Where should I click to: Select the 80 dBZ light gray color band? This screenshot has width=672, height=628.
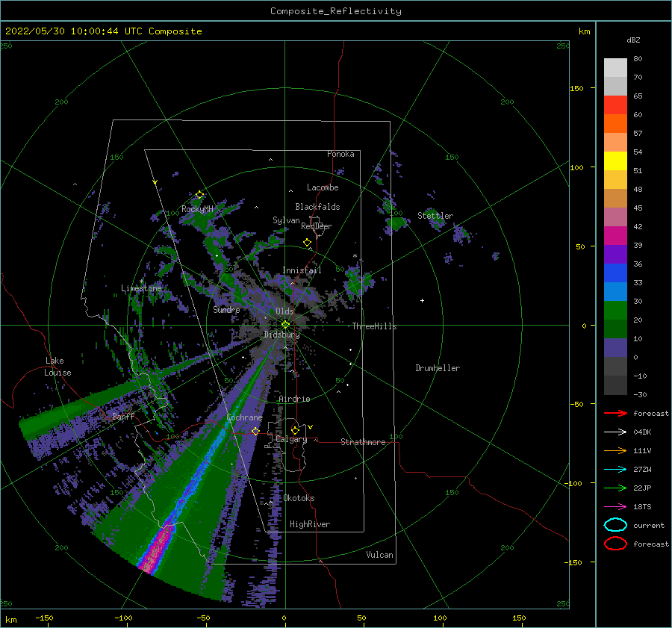click(615, 68)
